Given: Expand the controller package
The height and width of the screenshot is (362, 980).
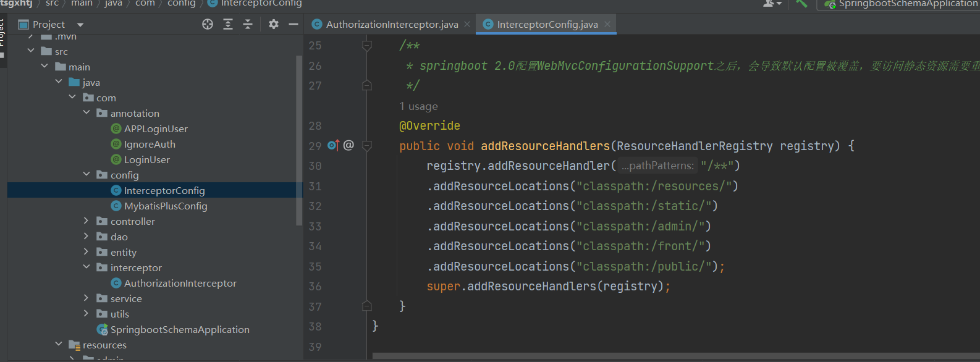Looking at the screenshot, I should pos(86,221).
